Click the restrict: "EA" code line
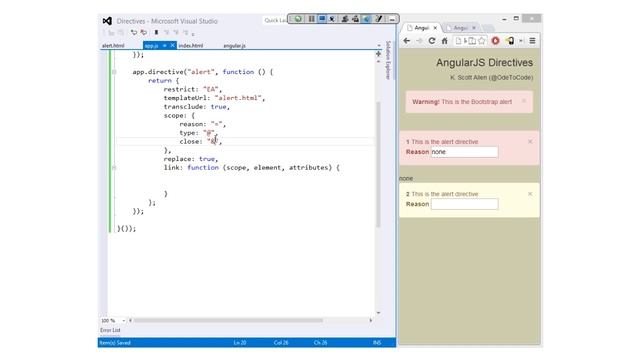 point(193,89)
